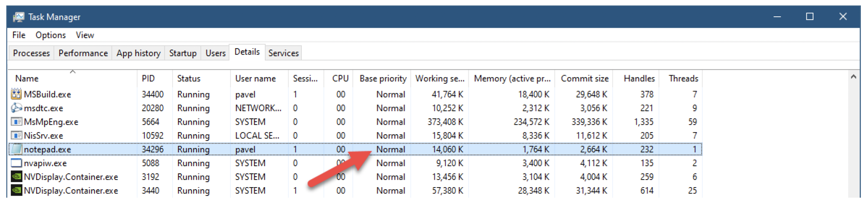Sort by Working set column header

(x=439, y=78)
